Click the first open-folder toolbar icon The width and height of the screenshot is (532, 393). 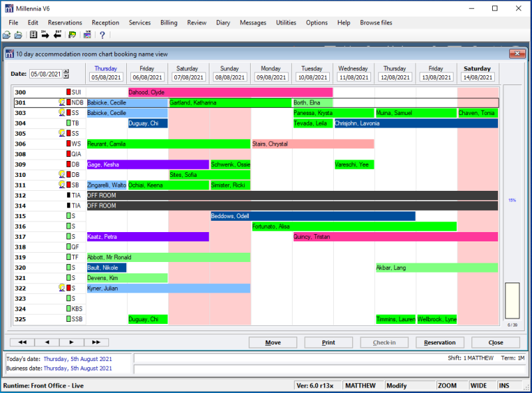coord(6,35)
